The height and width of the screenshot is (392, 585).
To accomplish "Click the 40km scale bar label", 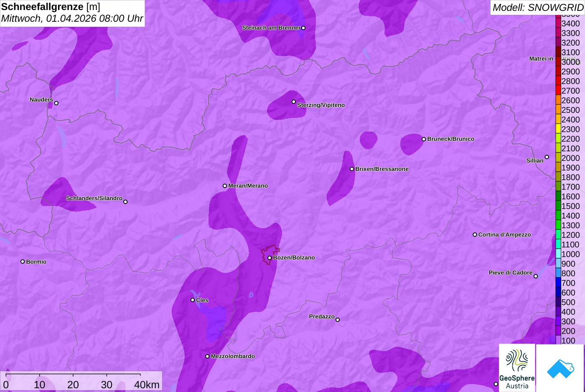I will 147,385.
